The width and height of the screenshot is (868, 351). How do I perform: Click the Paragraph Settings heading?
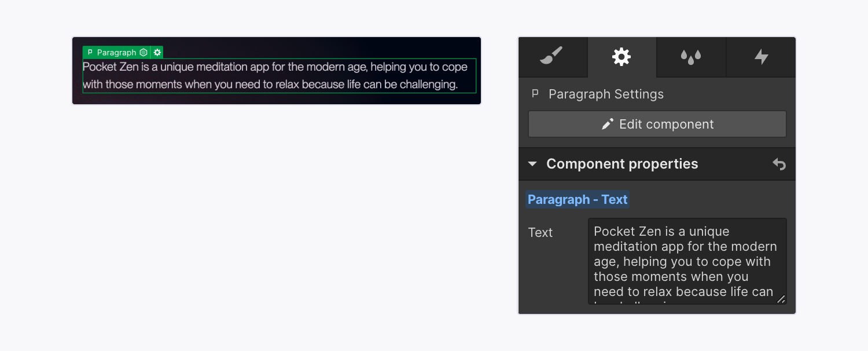607,93
